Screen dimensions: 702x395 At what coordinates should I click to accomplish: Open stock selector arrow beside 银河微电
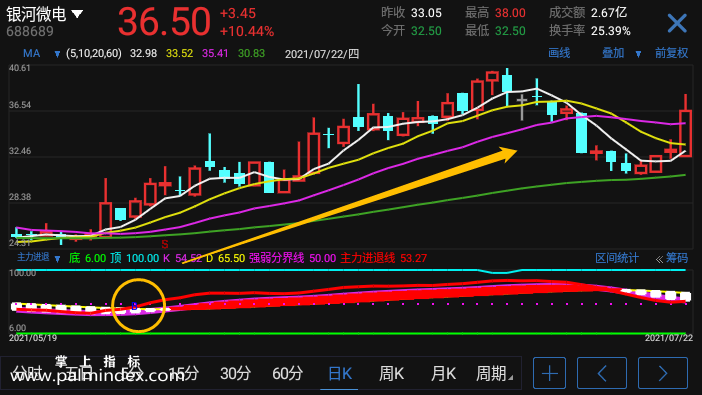tap(77, 14)
